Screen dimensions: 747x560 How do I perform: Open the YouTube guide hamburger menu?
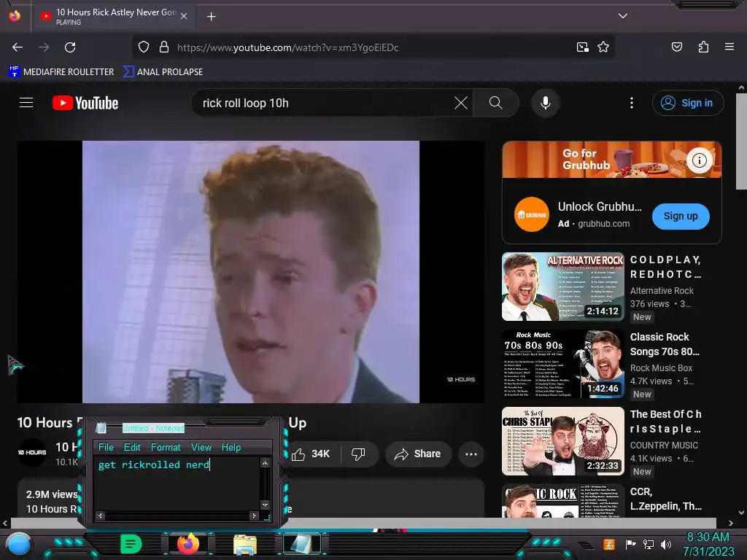[x=26, y=103]
